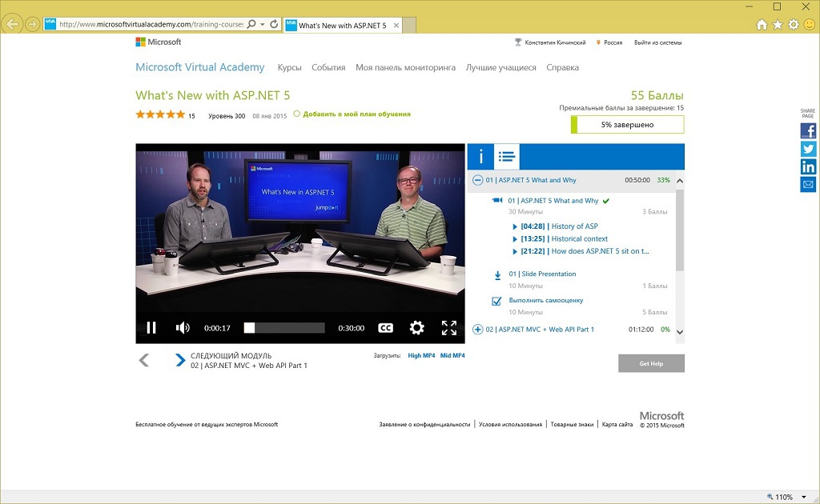Click the Microsoft Virtual Academy title link

[x=199, y=67]
